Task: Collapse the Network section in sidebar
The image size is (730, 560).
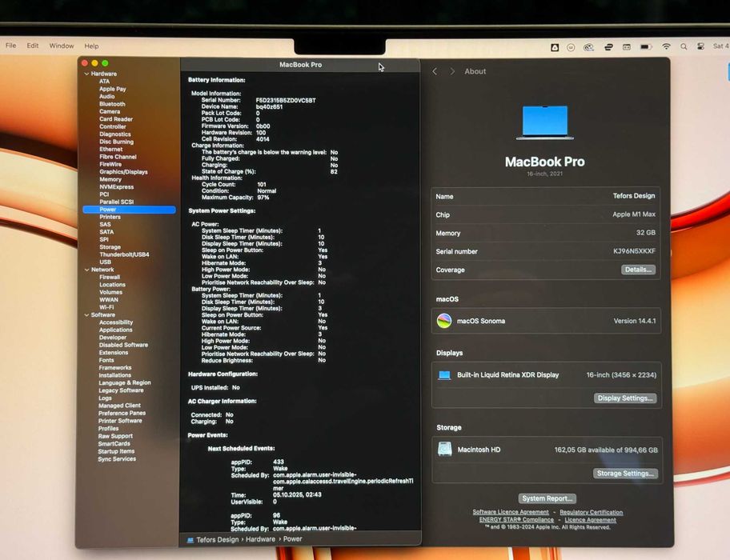Action: click(86, 270)
